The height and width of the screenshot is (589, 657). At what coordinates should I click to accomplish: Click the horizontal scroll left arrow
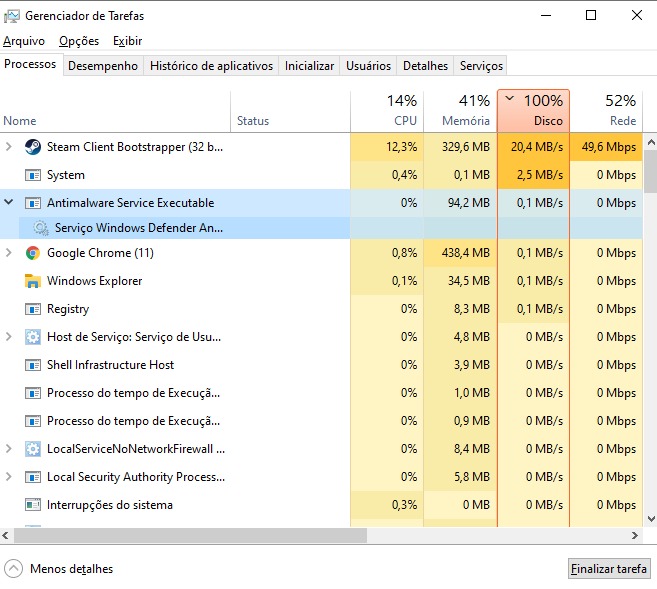(x=5, y=535)
